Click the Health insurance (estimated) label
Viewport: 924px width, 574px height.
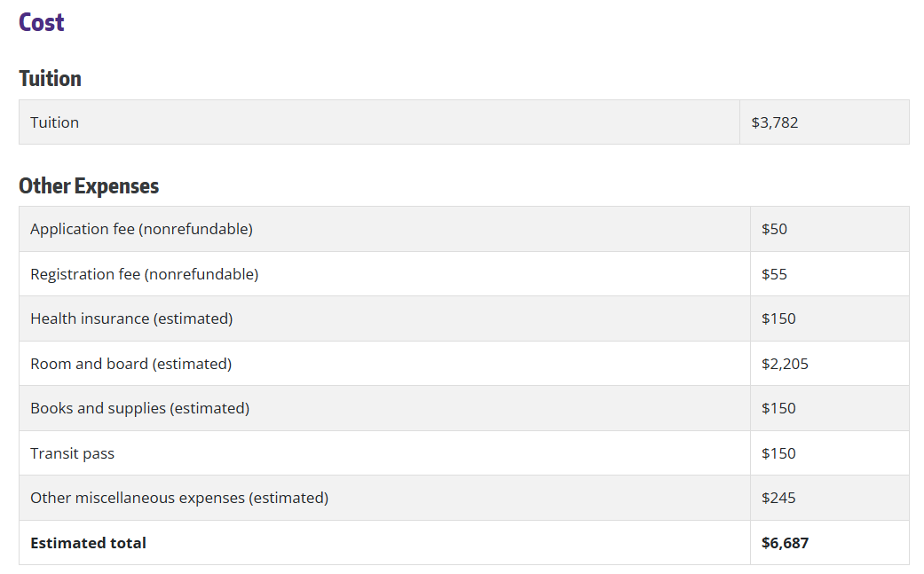(x=131, y=318)
